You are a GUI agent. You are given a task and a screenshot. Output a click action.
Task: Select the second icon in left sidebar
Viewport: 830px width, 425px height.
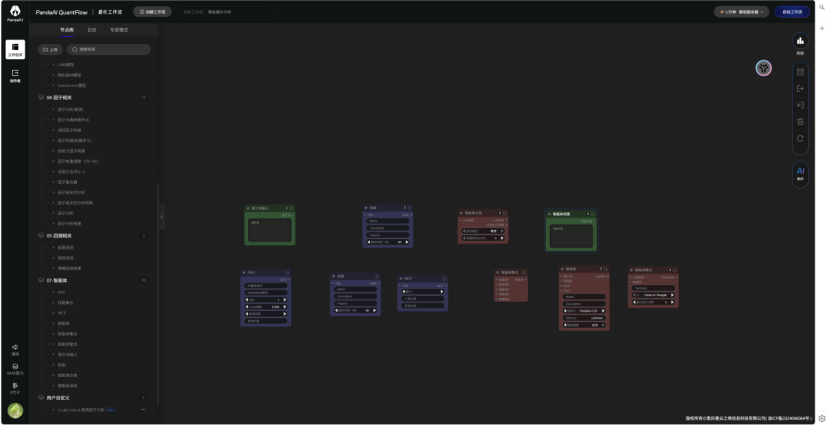tap(15, 75)
